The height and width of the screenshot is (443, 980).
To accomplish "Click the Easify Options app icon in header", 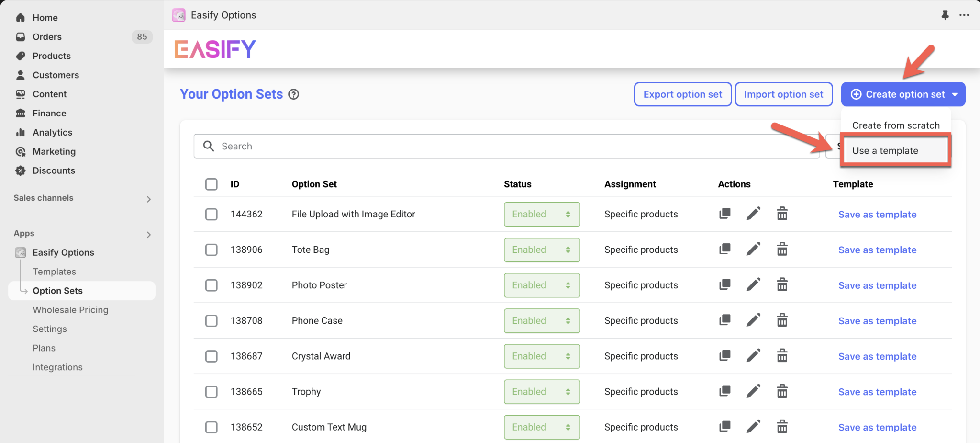I will (179, 15).
